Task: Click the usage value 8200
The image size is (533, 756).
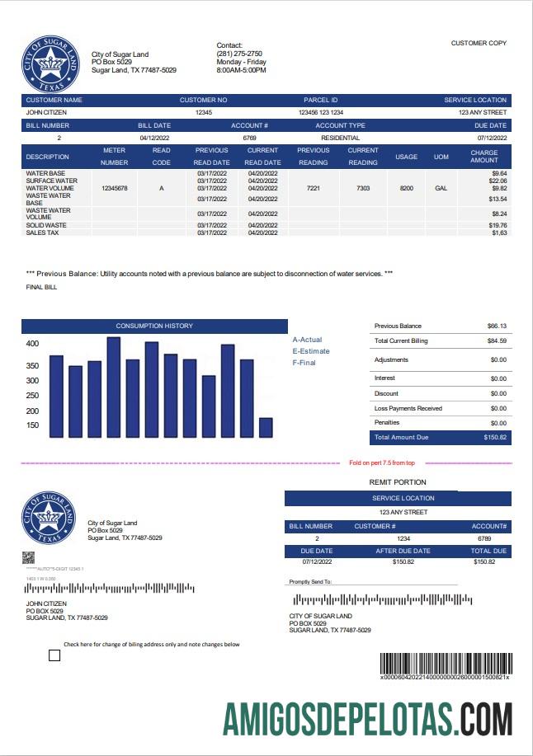Action: pos(406,188)
